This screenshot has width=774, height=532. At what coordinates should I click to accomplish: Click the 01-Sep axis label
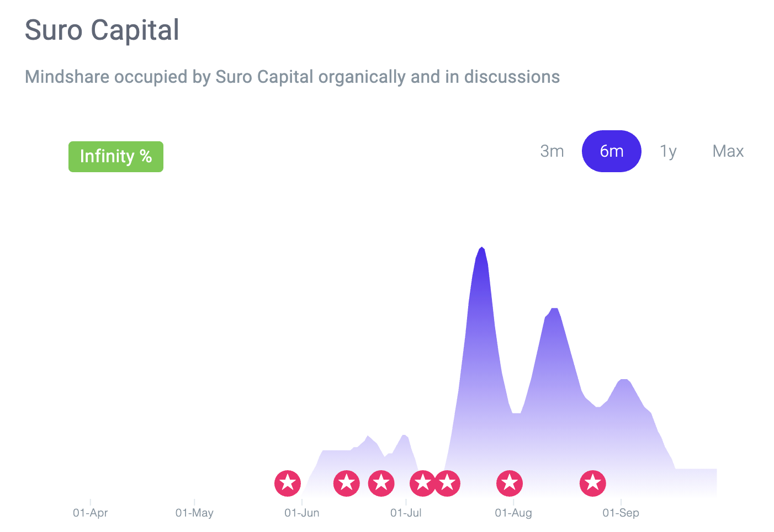point(621,513)
